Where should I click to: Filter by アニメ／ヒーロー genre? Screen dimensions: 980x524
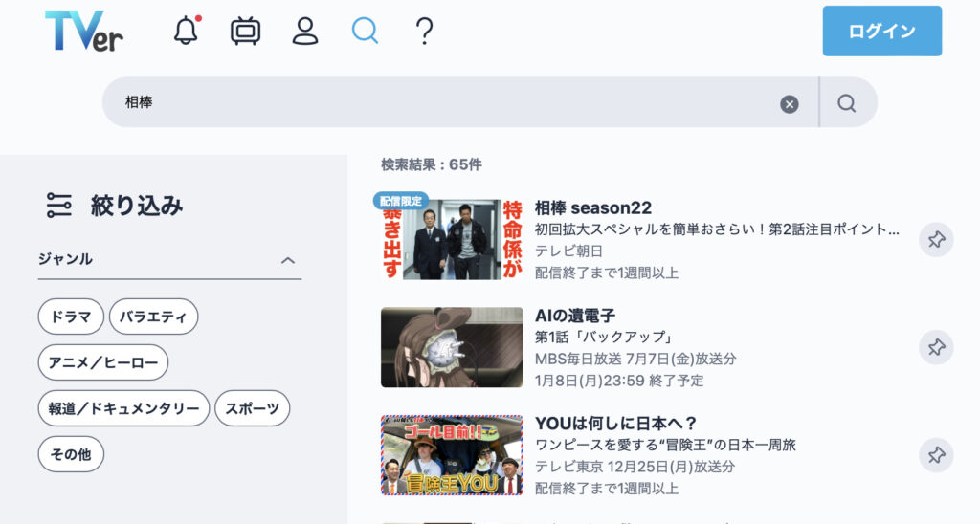tap(102, 362)
